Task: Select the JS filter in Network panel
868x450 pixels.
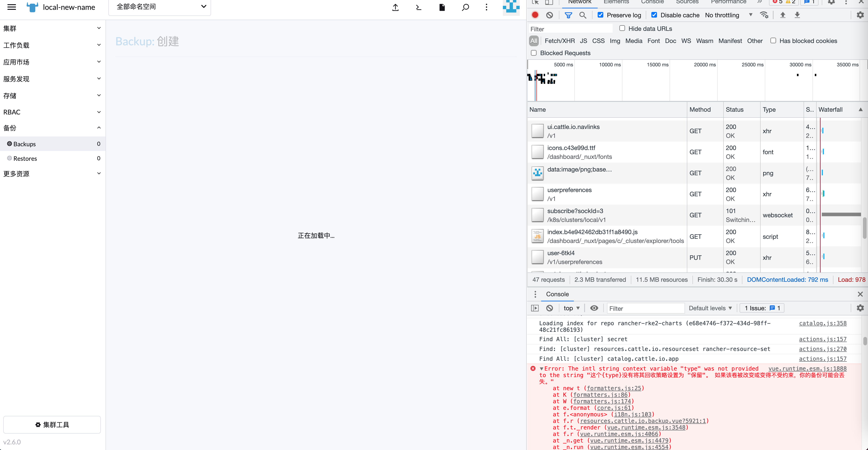Action: click(584, 40)
